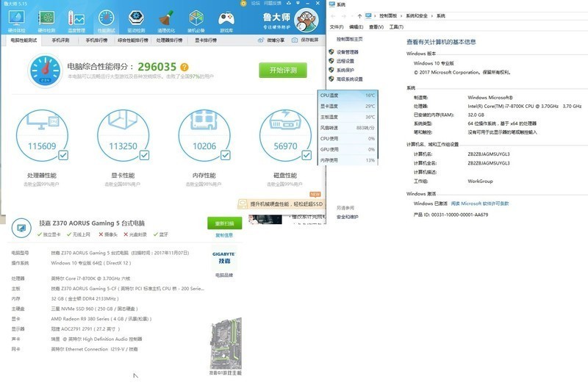Open 查看(V) menu in System window
This screenshot has height=385, width=588.
[x=376, y=27]
